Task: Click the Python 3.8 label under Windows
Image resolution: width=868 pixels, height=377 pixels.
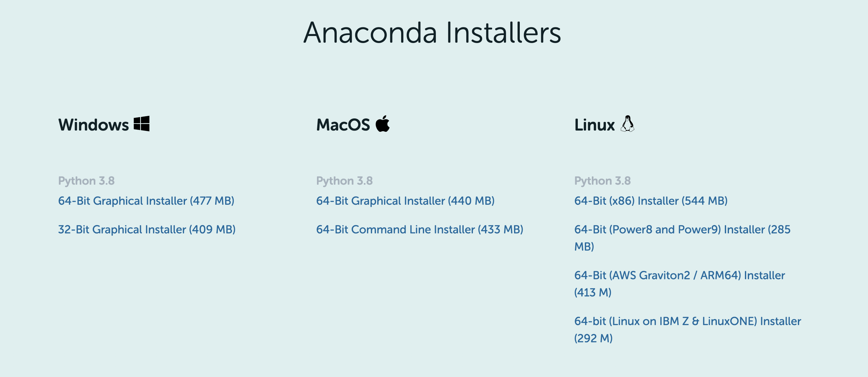Action: pos(87,181)
